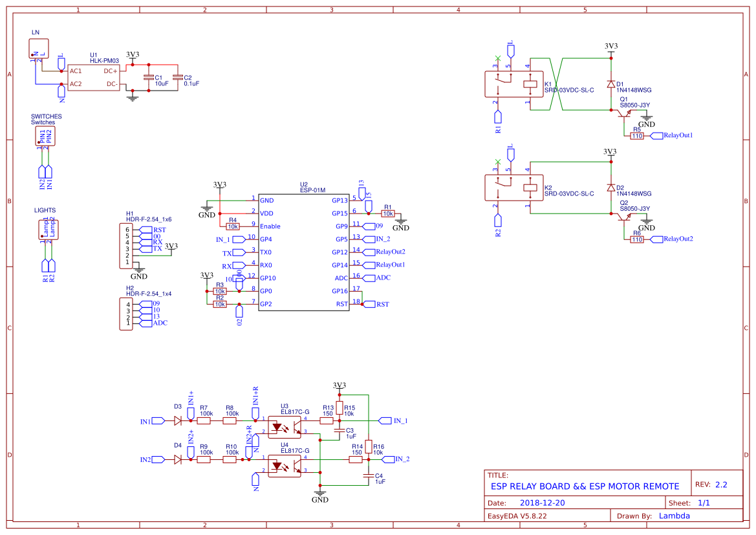Click relay K1 SRD-03VDC-SL-C symbol

click(x=514, y=83)
